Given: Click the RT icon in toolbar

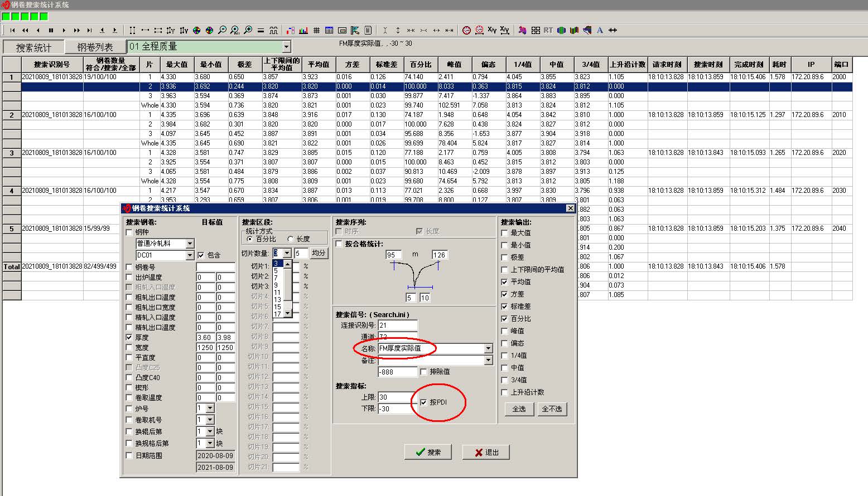Looking at the screenshot, I should click(x=548, y=30).
